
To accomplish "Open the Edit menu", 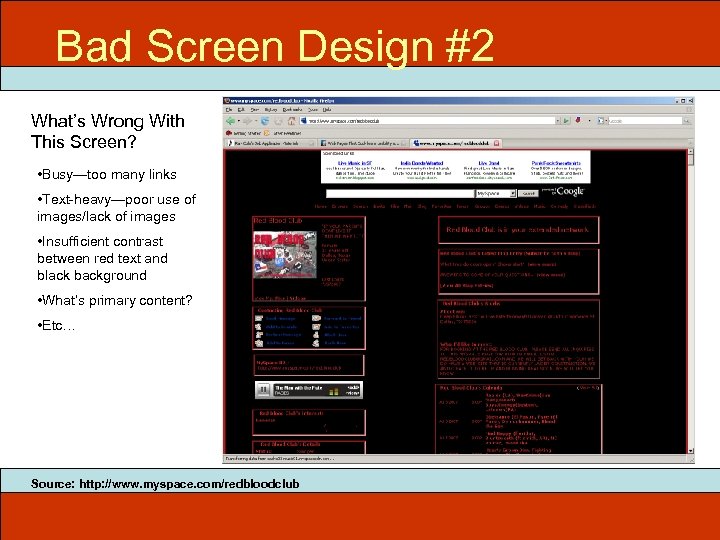I will [241, 110].
